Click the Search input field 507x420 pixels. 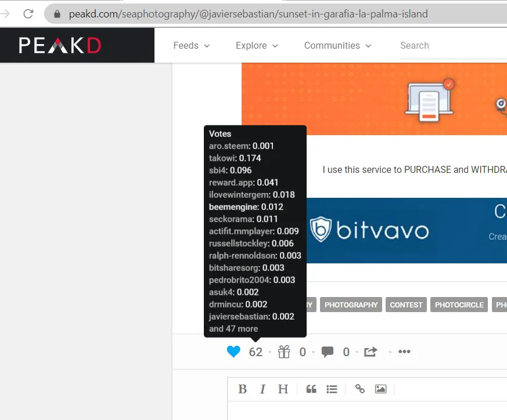pos(454,46)
